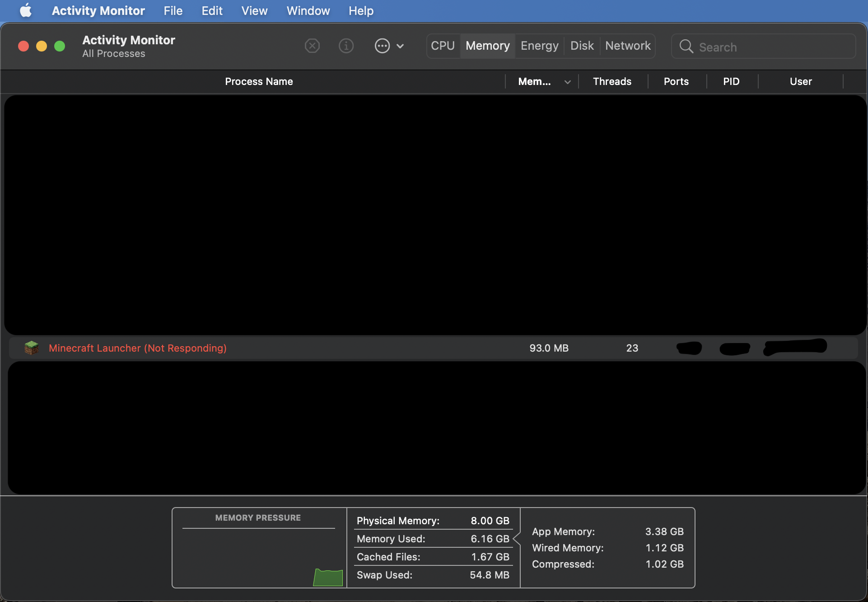Sort by Process Name column header
The width and height of the screenshot is (868, 602).
(x=259, y=81)
